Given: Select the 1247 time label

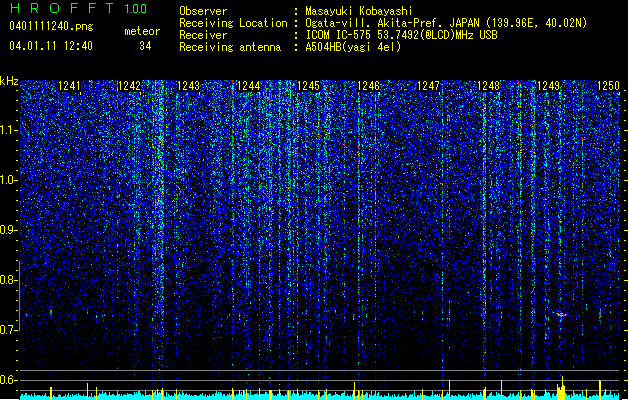Looking at the screenshot, I should point(428,86).
